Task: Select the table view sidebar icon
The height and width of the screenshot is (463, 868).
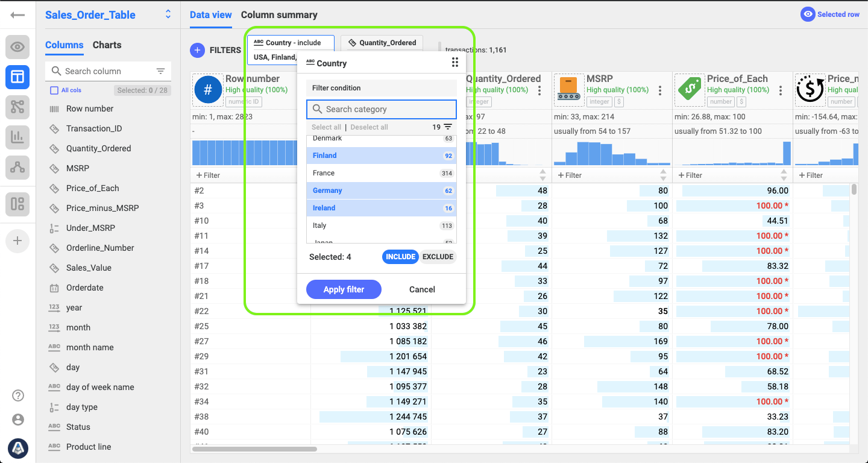Action: point(17,77)
